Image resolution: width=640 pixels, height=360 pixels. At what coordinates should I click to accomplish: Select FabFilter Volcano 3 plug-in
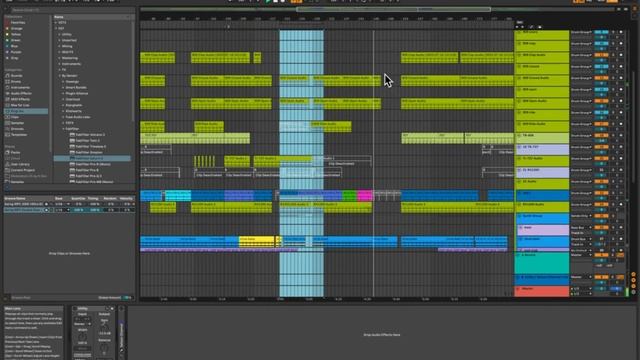90,134
